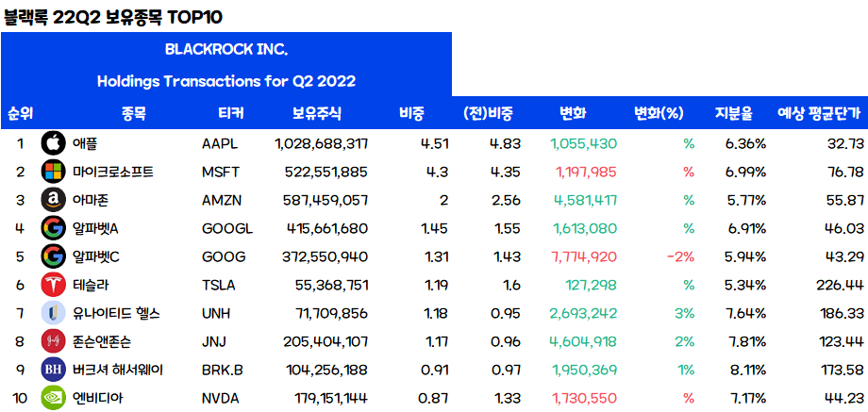Click the 변화(%) column header
Viewport: 868px width, 412px height.
point(659,114)
